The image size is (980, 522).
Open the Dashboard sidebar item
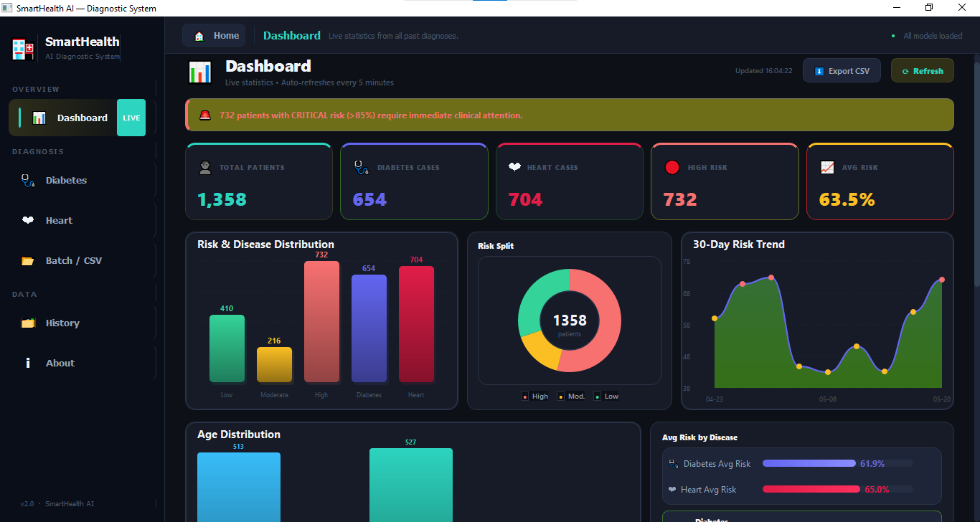pos(77,118)
